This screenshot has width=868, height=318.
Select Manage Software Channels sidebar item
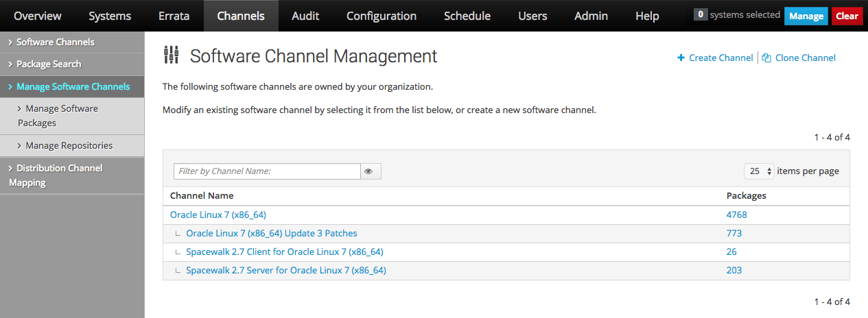[72, 87]
